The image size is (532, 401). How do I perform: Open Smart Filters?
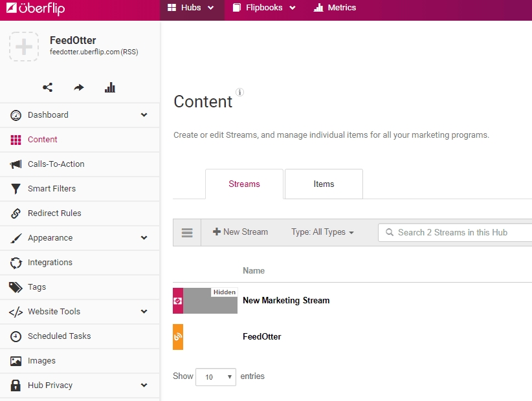(x=52, y=188)
